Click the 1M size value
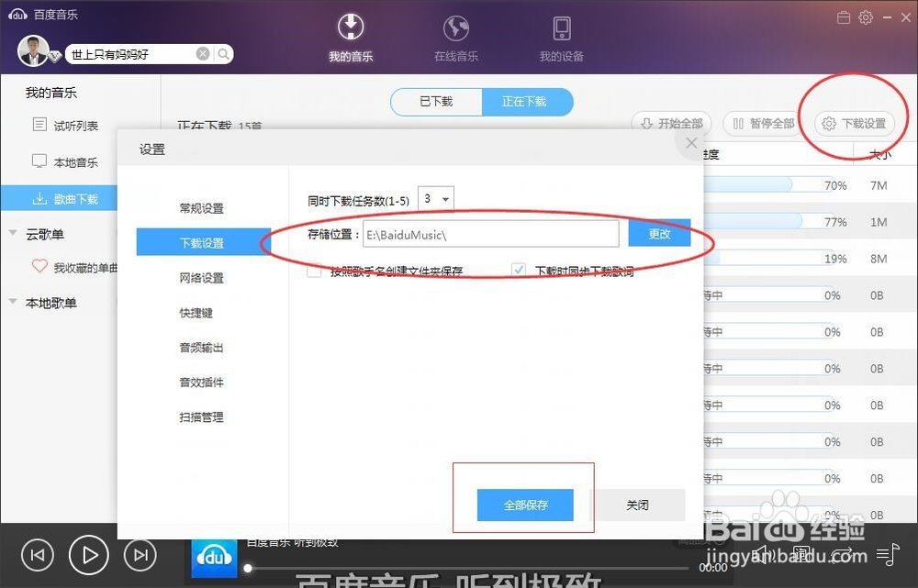The image size is (918, 588). click(x=879, y=222)
